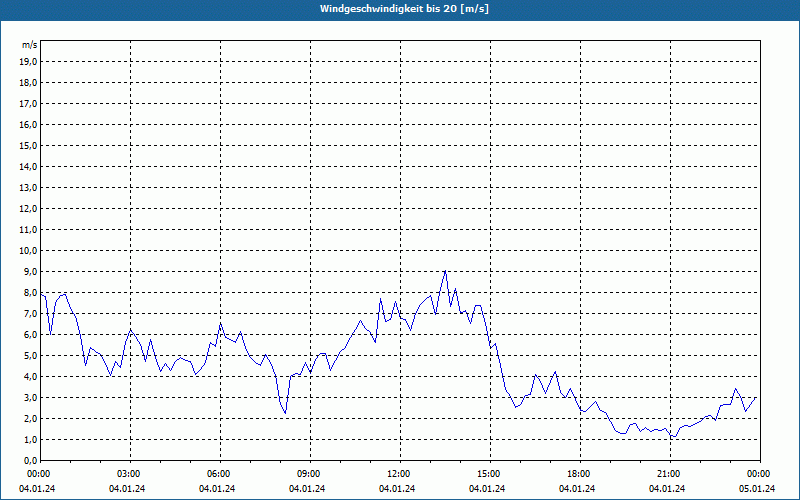Click the '05.01.24' date label
800x500 pixels.
point(757,489)
